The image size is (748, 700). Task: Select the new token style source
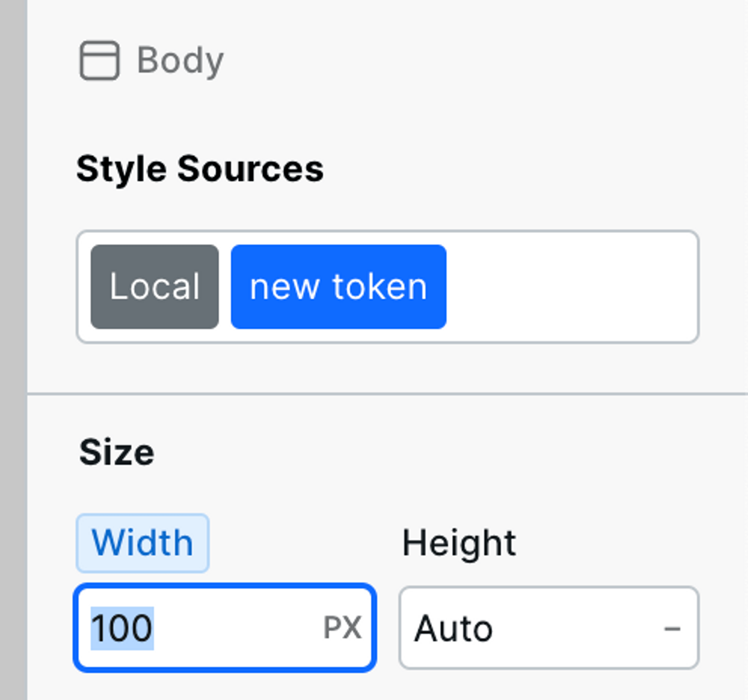pos(338,287)
